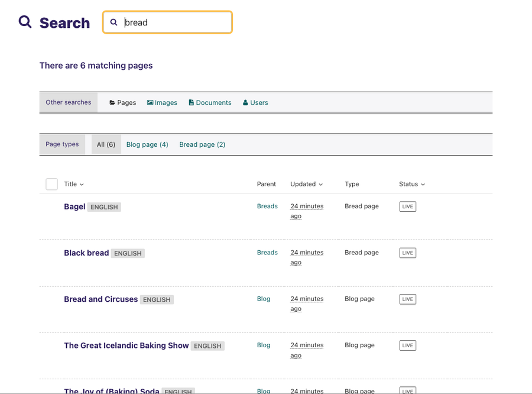Focus the search field containing bread
This screenshot has width=532, height=394.
(x=167, y=22)
